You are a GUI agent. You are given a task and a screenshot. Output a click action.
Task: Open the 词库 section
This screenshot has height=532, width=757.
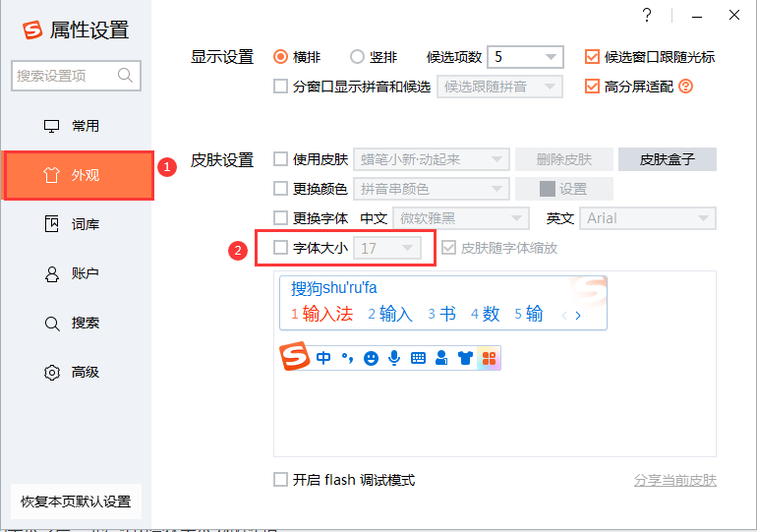(x=77, y=224)
